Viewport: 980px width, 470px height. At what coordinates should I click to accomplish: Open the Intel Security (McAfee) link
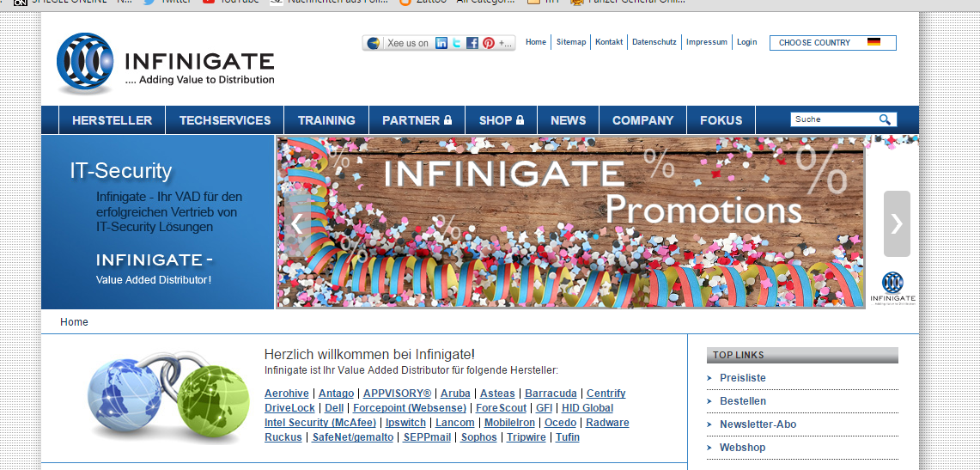click(320, 423)
